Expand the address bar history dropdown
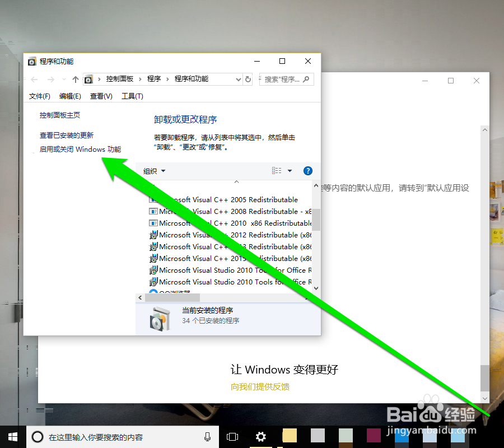This screenshot has height=448, width=504. (238, 80)
